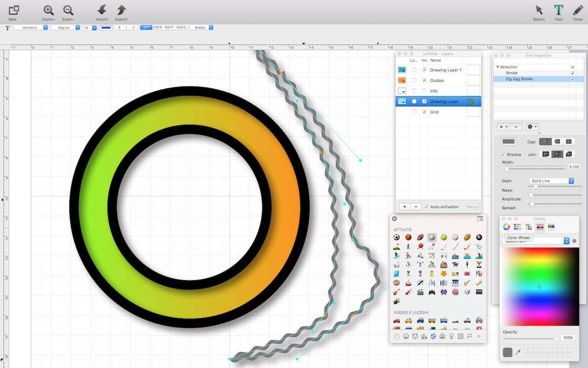
Task: Switch to the Color Wheel picker icon
Action: click(506, 226)
